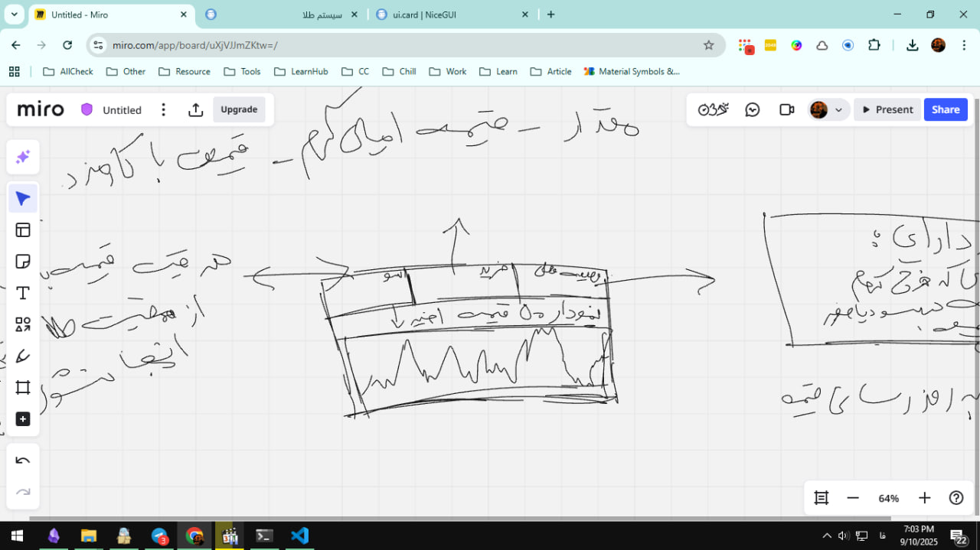This screenshot has height=550, width=980.
Task: Open board options three-dot menu
Action: (163, 109)
